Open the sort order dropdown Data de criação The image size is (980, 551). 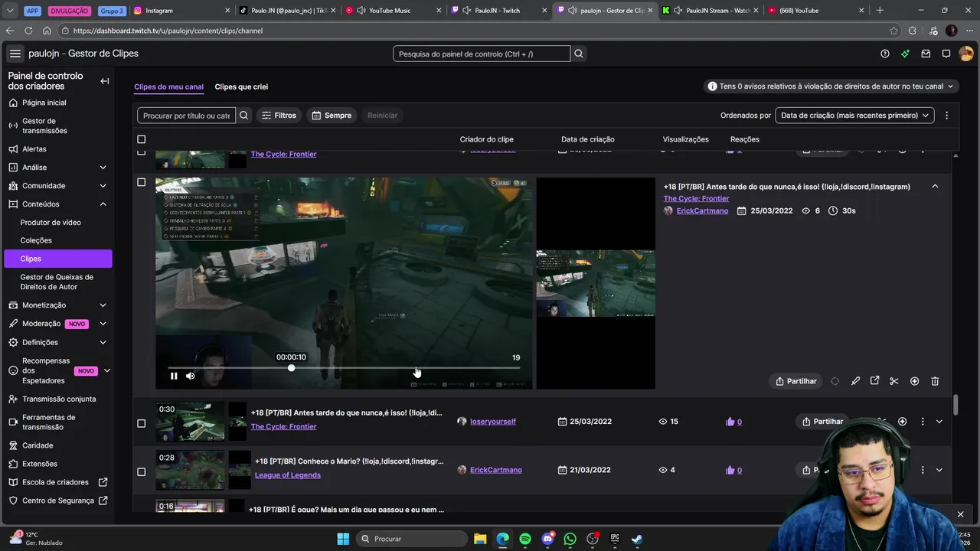click(x=854, y=116)
